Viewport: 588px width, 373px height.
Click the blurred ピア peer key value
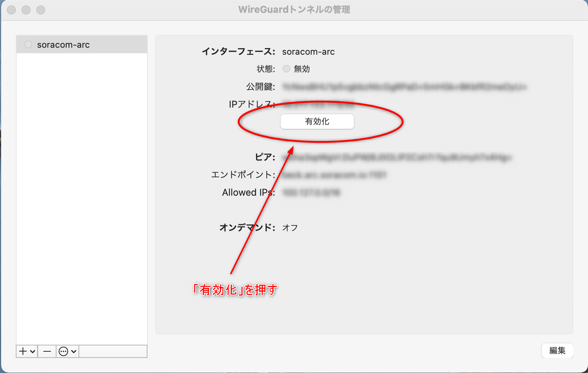[397, 157]
